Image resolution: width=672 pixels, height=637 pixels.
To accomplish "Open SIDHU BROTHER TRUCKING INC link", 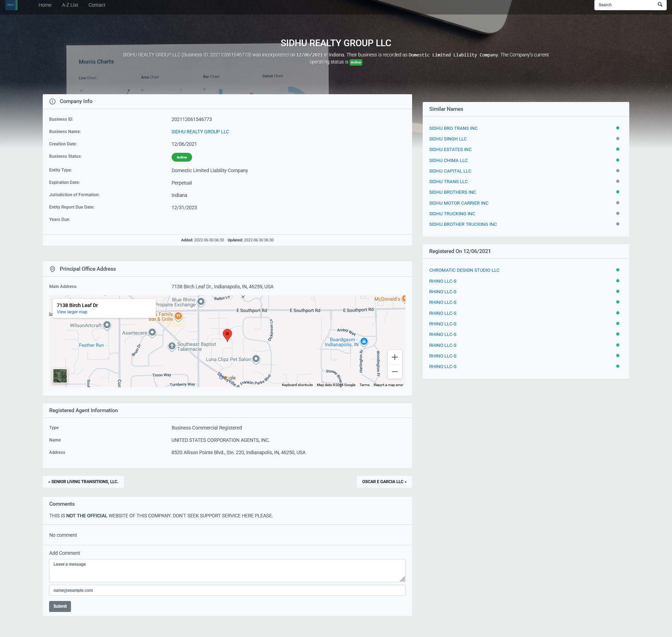I will click(463, 224).
